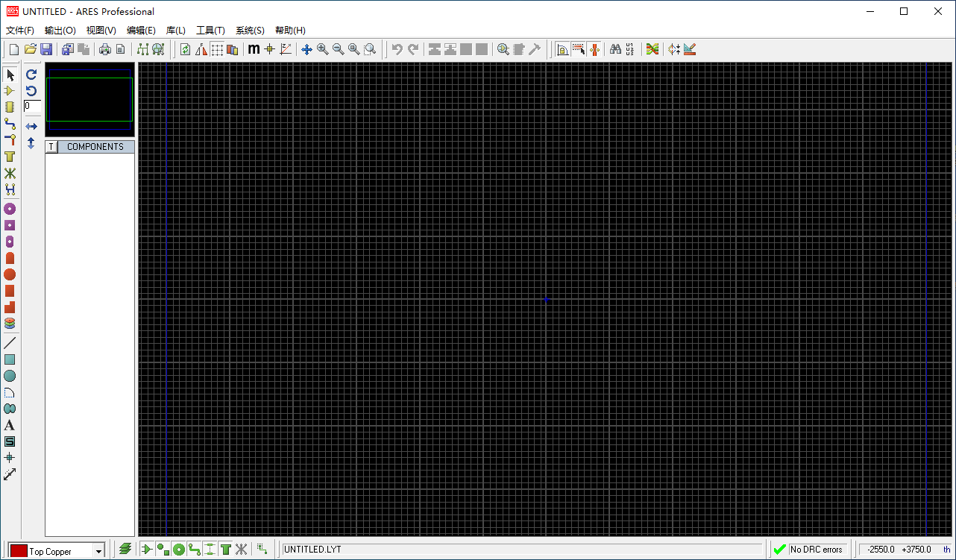Choose the 2D graphics text tool
Screen dimensions: 956x560
point(10,424)
